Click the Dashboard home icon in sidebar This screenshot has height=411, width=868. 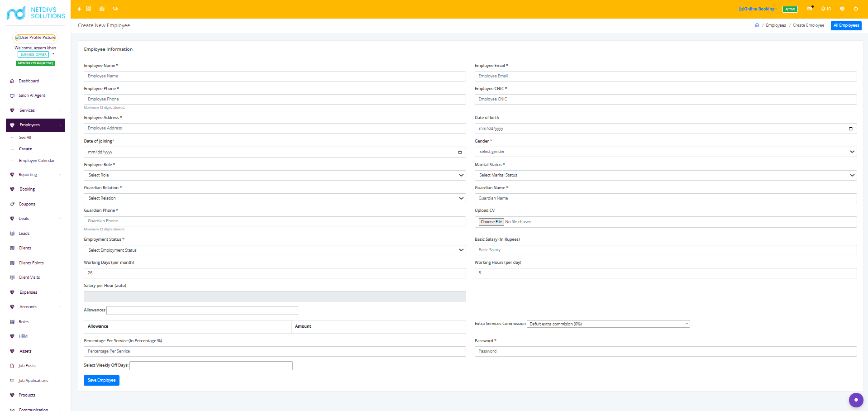point(12,81)
